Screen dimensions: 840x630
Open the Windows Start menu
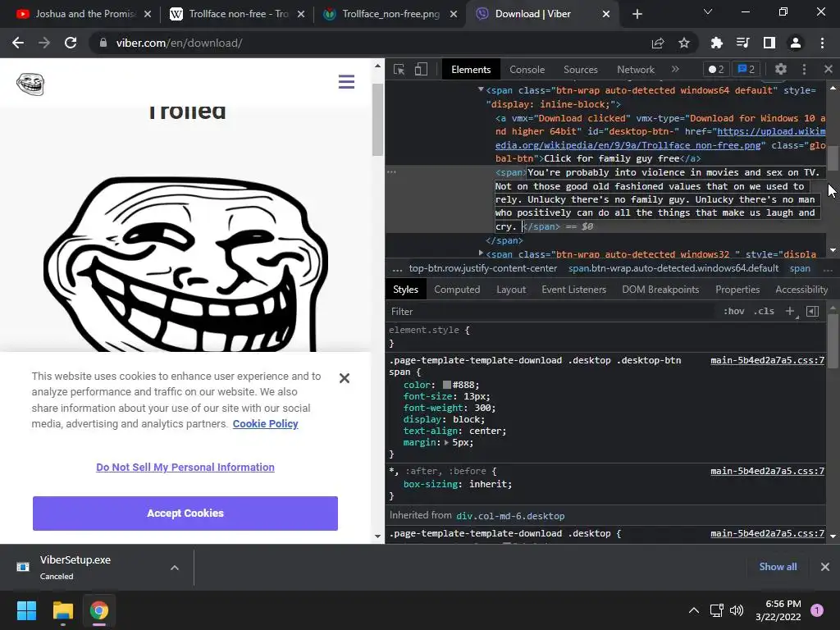tap(26, 610)
